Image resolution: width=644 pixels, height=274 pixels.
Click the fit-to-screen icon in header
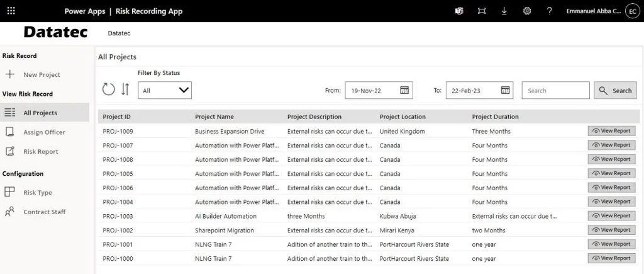click(x=482, y=11)
